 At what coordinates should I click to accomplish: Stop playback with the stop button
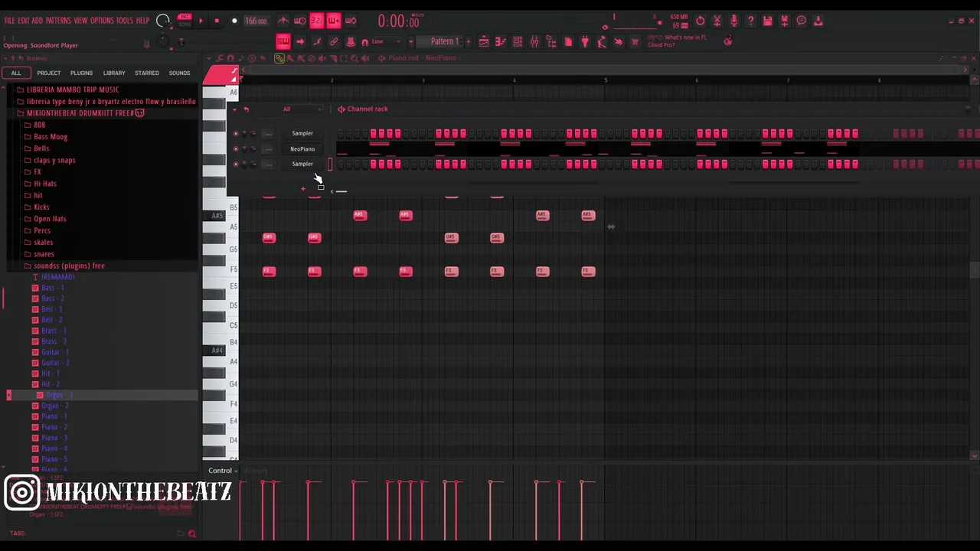[x=217, y=21]
